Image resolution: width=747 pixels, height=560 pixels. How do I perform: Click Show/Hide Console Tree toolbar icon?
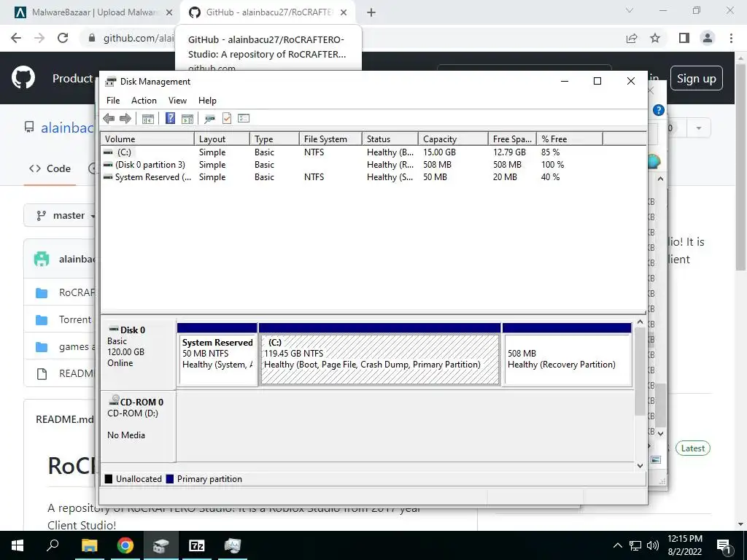pos(148,119)
